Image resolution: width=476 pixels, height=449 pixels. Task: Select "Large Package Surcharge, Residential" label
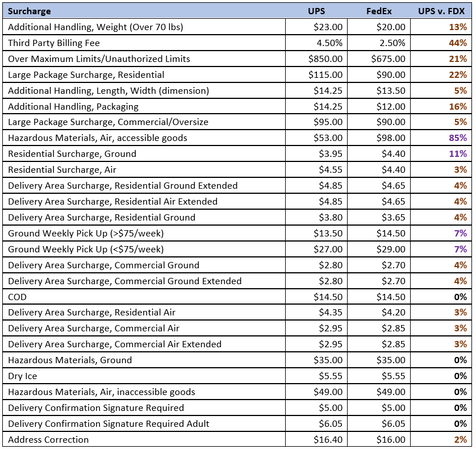86,74
